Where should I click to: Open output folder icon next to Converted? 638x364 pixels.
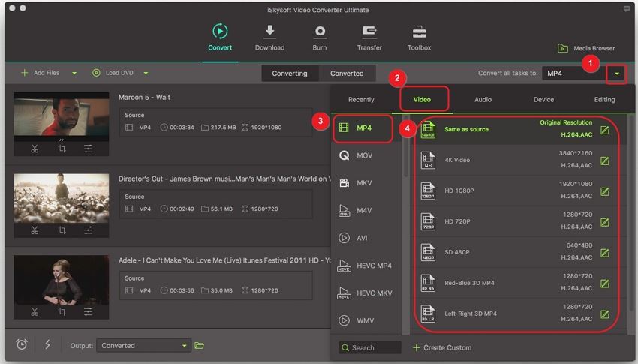(200, 346)
